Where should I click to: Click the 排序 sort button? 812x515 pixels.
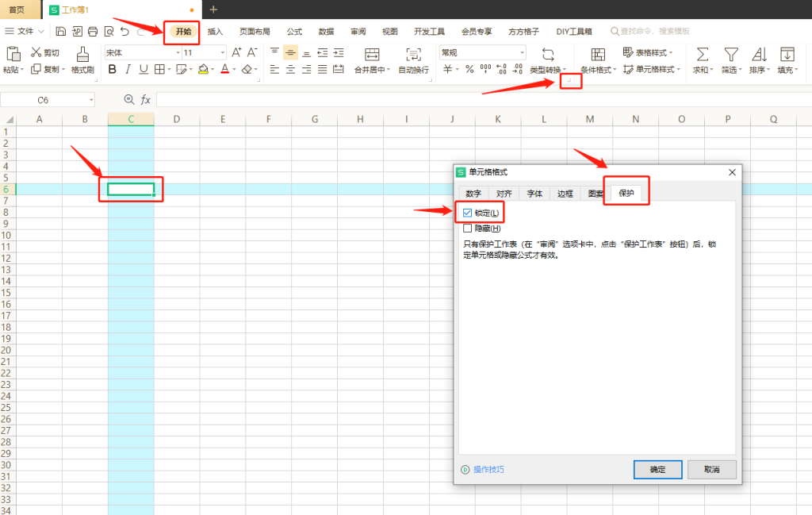(759, 60)
